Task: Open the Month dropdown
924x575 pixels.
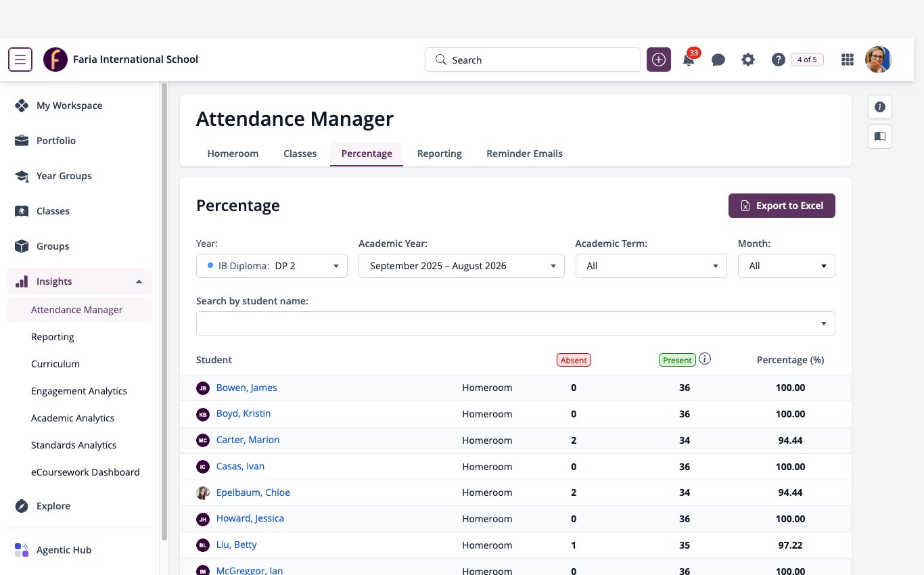Action: [786, 266]
